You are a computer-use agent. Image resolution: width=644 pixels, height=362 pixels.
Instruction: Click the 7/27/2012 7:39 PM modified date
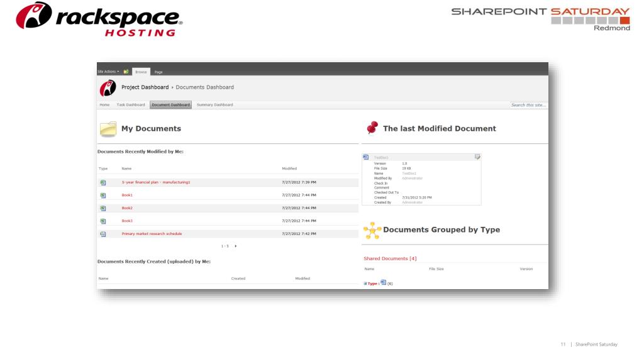coord(299,182)
